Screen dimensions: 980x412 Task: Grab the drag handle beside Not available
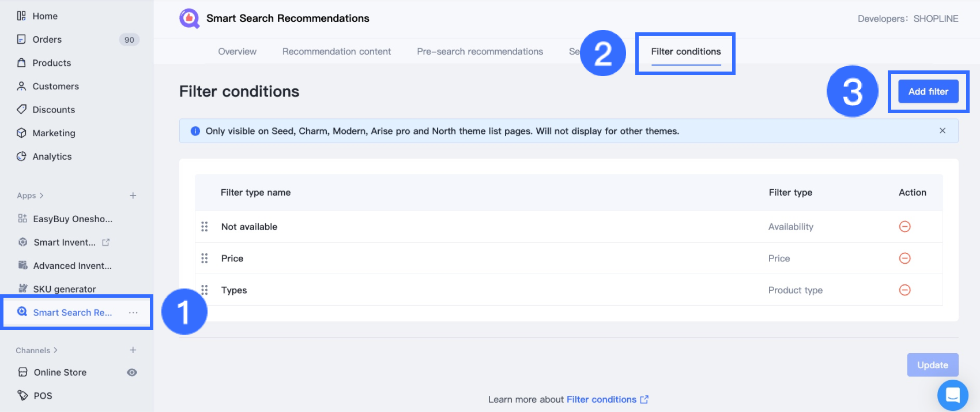205,227
